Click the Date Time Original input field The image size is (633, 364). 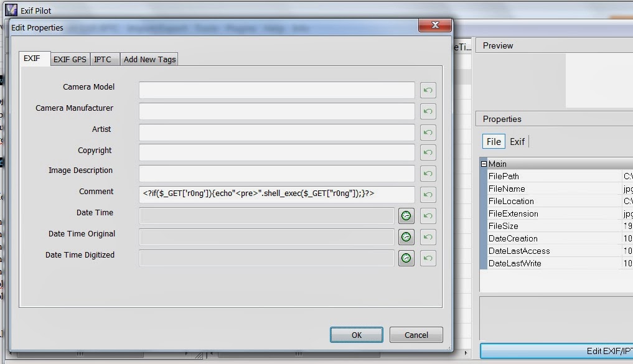(266, 237)
